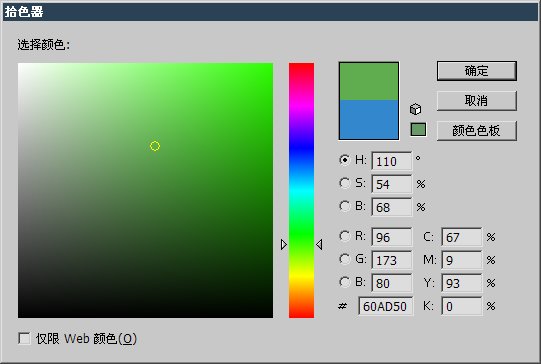Screen dimensions: 541x364
Task: Click the K black field showing 0
Action: (462, 306)
